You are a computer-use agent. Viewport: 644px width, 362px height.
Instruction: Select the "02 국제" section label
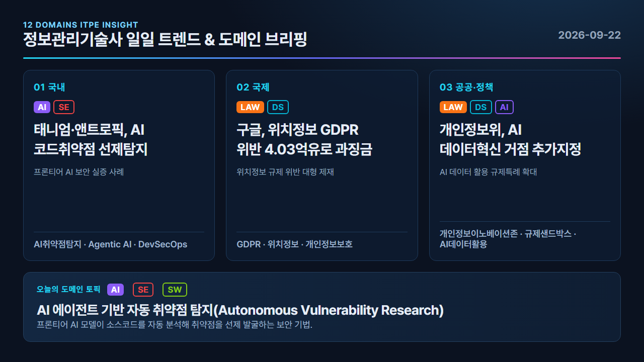tap(253, 87)
